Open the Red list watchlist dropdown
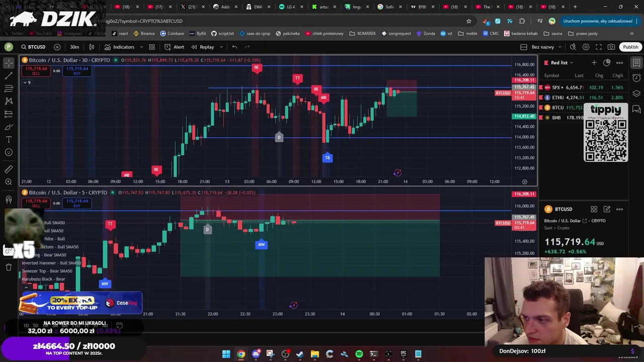The width and height of the screenshot is (644, 362). tap(562, 63)
